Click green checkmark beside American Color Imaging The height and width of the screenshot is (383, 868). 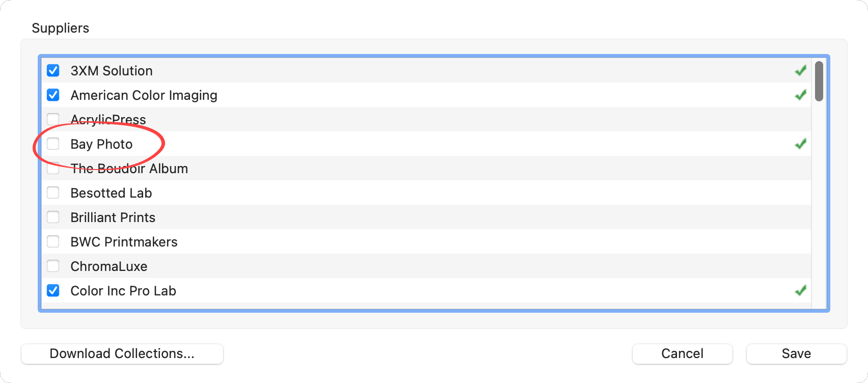pos(800,95)
